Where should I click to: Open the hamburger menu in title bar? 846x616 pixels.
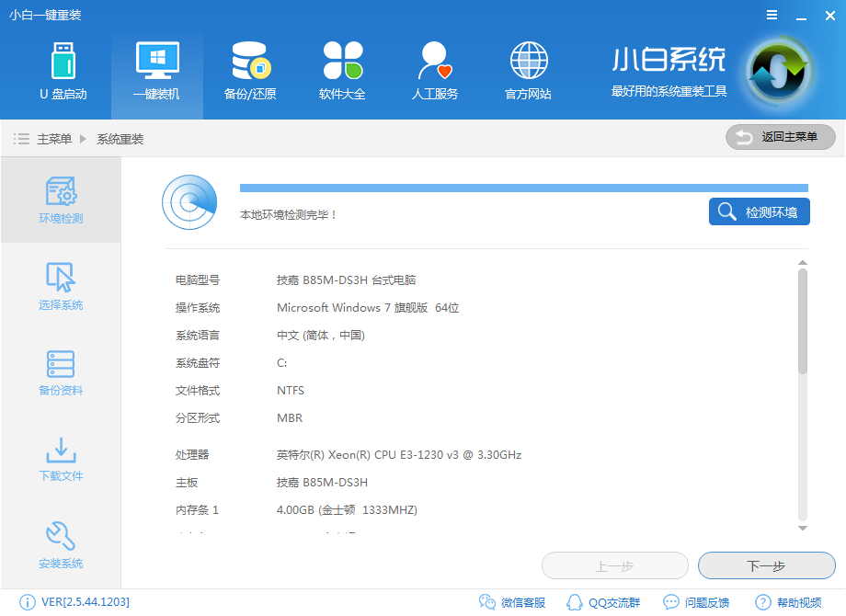pyautogui.click(x=772, y=15)
